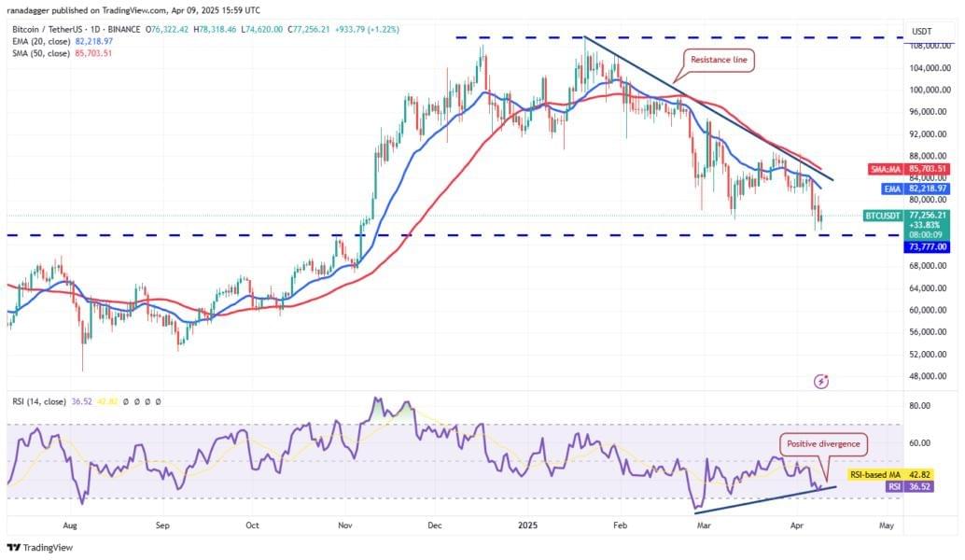Screen dimensions: 965x560
Task: Click the 73,777.00 support level label
Action: [x=926, y=247]
